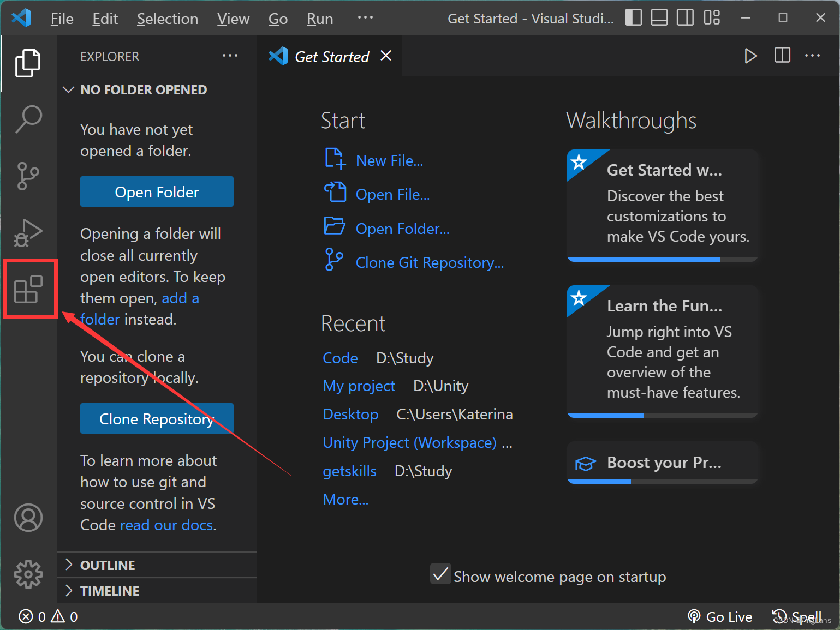Viewport: 840px width, 630px height.
Task: Click Clone Git Repository... under Start
Action: 430,262
